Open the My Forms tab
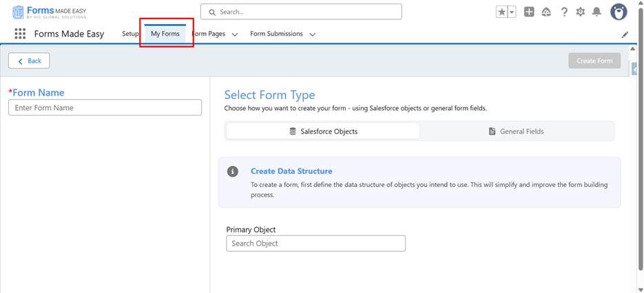Screen dimensions: 644x293 click(x=165, y=34)
